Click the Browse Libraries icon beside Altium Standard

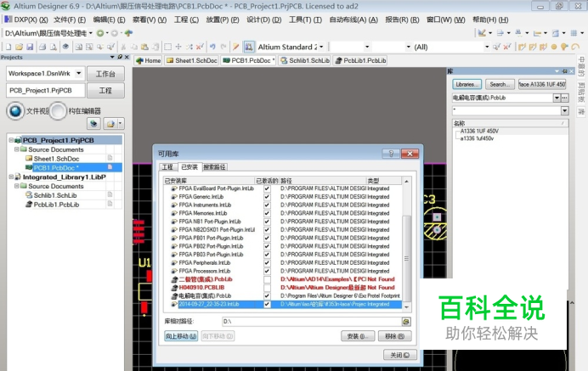tap(249, 47)
